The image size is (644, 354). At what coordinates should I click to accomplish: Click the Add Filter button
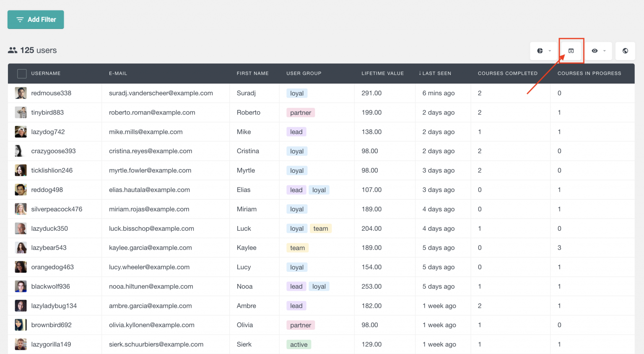click(36, 20)
